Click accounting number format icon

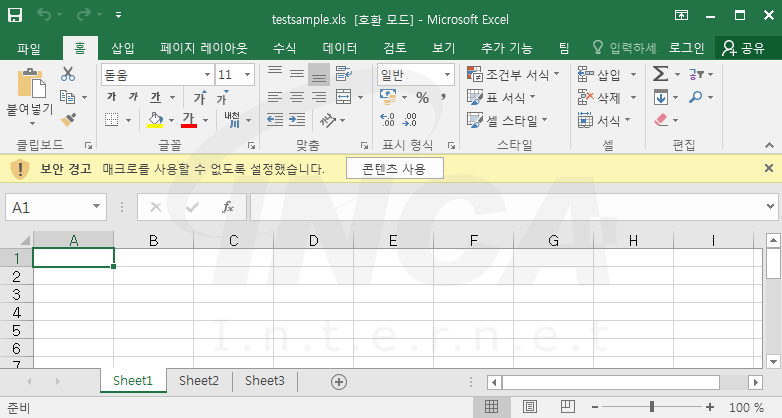point(388,97)
